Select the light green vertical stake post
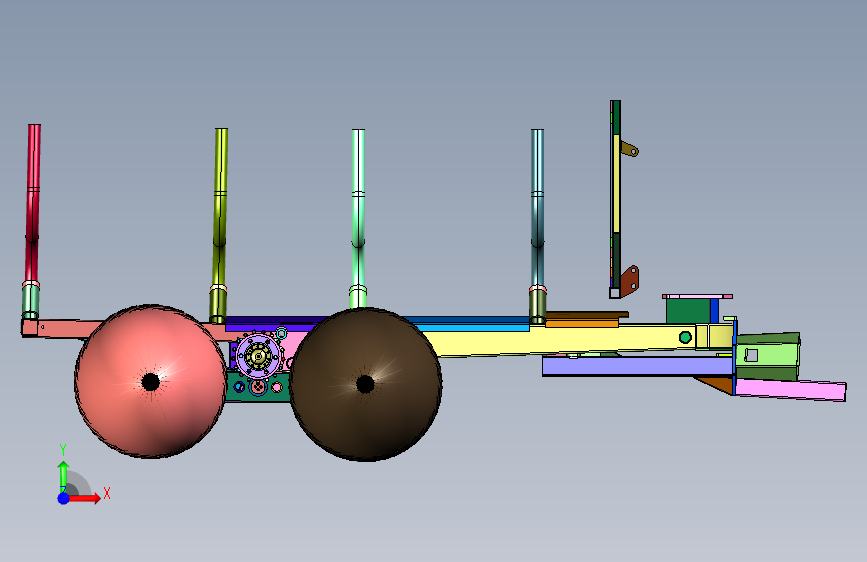 [x=358, y=207]
